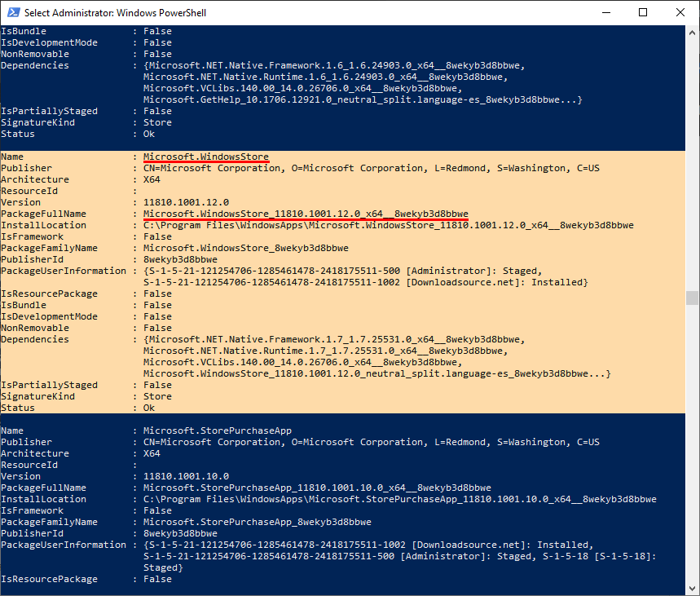Click the StorePurchaseApp Architecture X64 value

click(152, 453)
